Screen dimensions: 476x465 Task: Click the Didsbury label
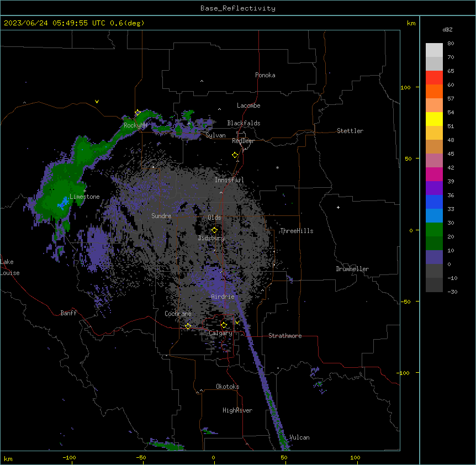[211, 238]
